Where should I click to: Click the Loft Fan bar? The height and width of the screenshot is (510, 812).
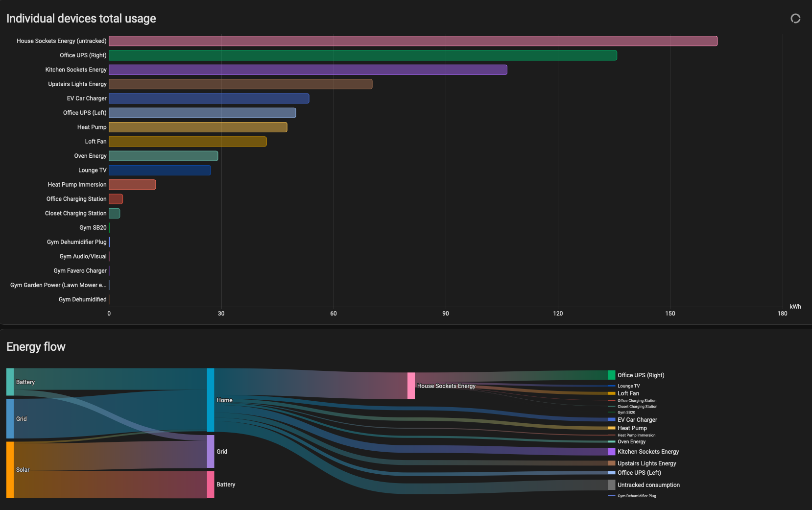click(188, 142)
